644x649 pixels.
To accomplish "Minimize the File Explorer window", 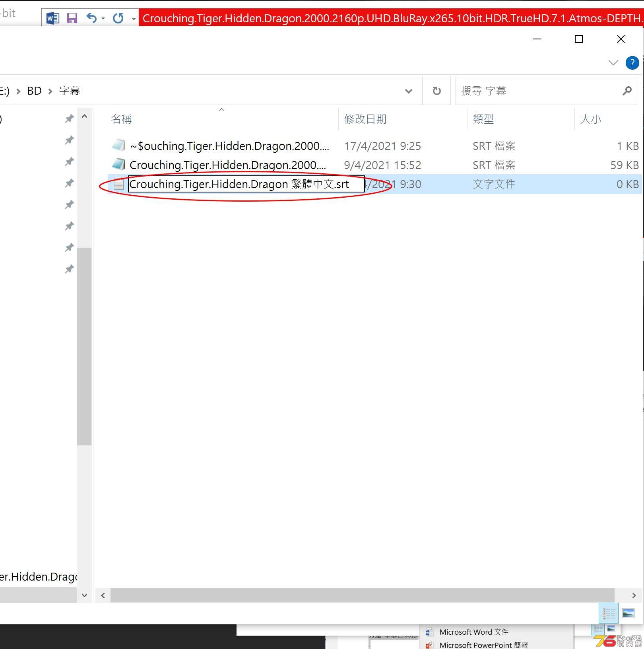I will 537,39.
